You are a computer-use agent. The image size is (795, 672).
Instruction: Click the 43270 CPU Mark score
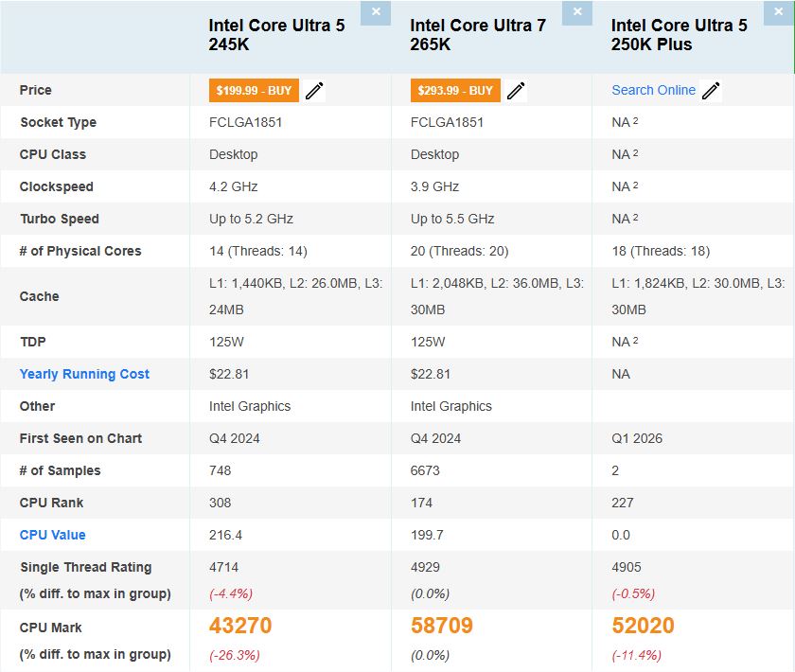(243, 625)
